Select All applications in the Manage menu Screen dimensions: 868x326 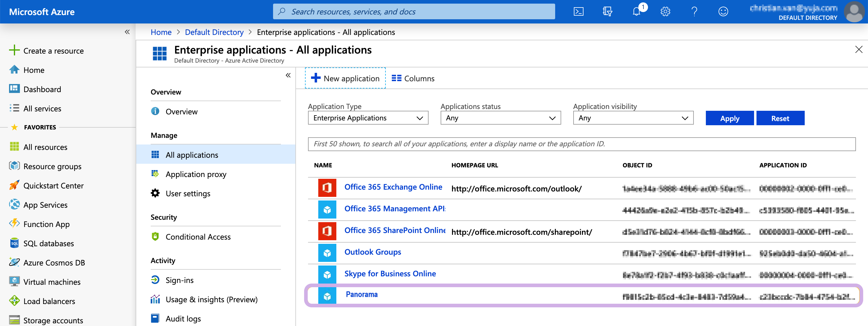click(x=216, y=155)
